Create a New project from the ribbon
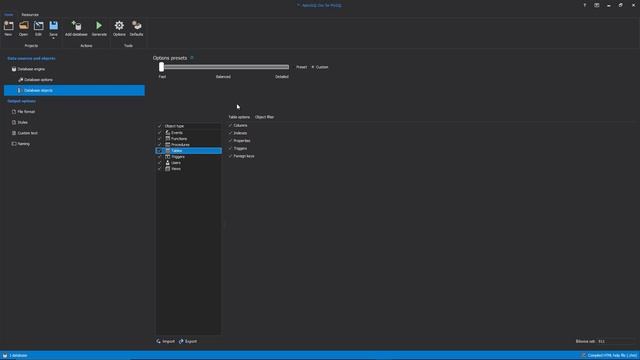 (8, 29)
